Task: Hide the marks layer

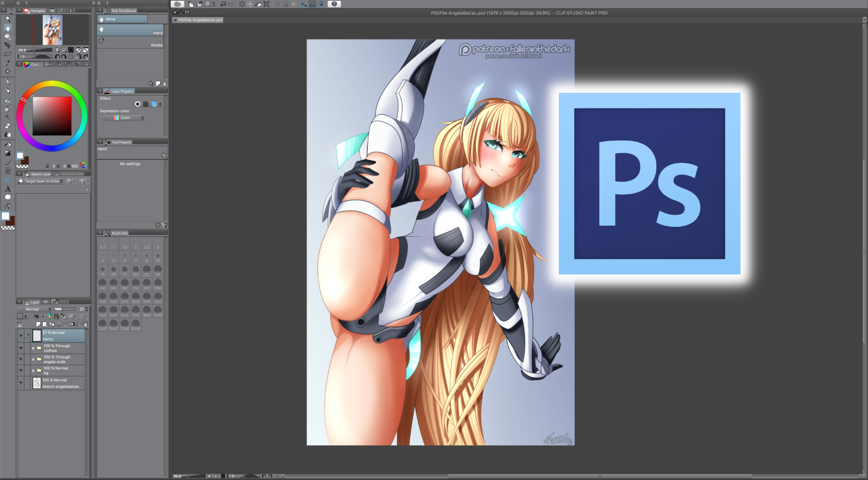Action: tap(21, 336)
